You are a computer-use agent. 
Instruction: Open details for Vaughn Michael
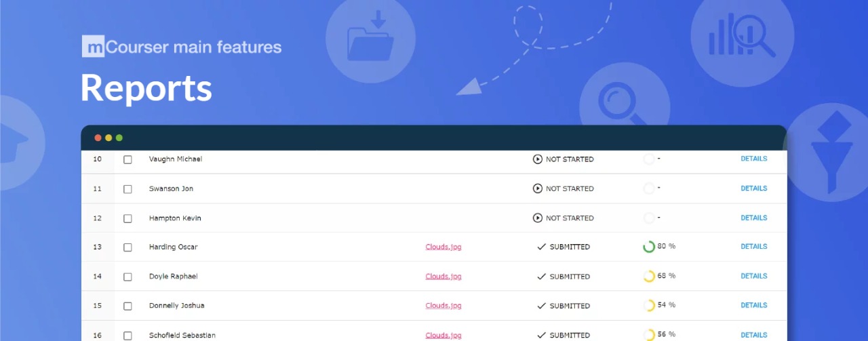754,159
